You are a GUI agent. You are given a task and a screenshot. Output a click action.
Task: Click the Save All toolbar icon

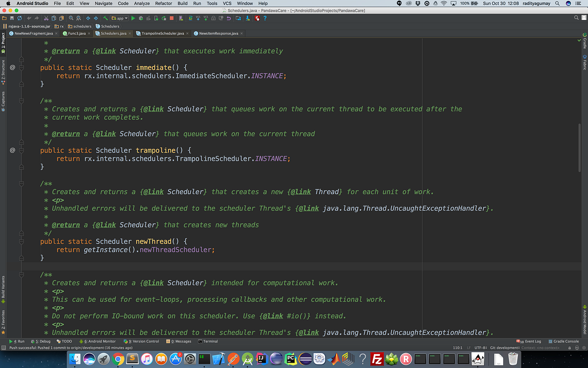pyautogui.click(x=12, y=18)
